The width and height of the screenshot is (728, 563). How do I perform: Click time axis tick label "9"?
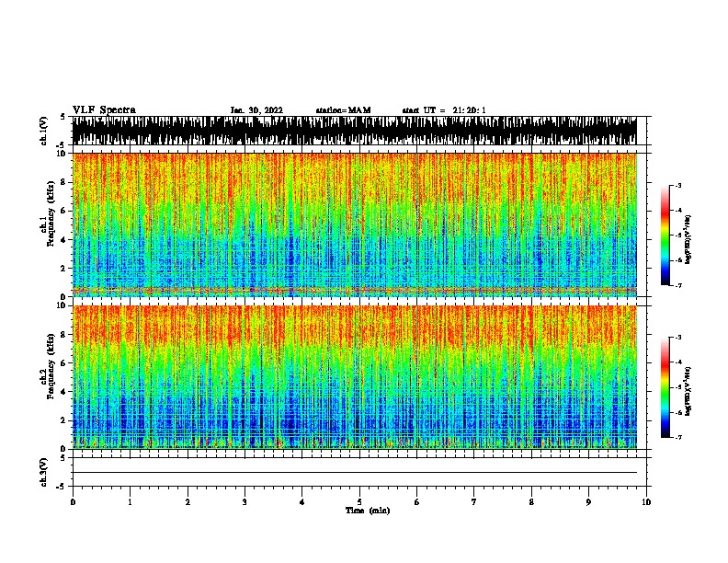588,502
